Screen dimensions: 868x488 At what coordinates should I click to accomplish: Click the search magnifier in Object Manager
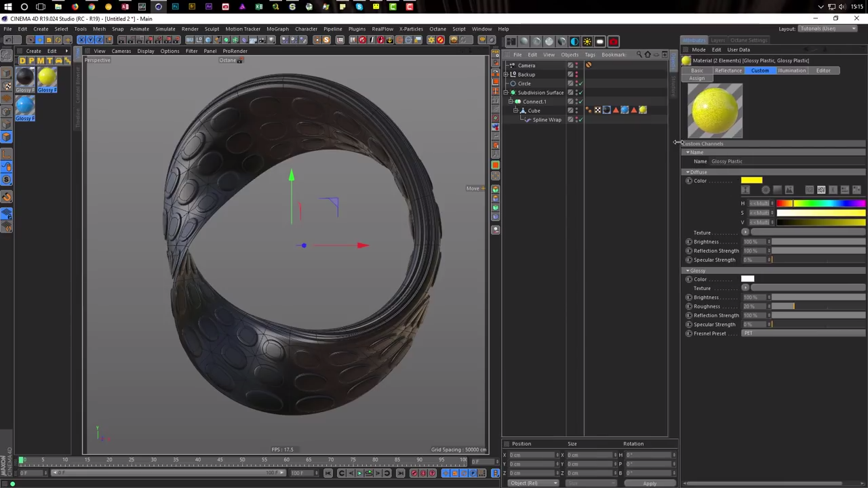click(638, 54)
